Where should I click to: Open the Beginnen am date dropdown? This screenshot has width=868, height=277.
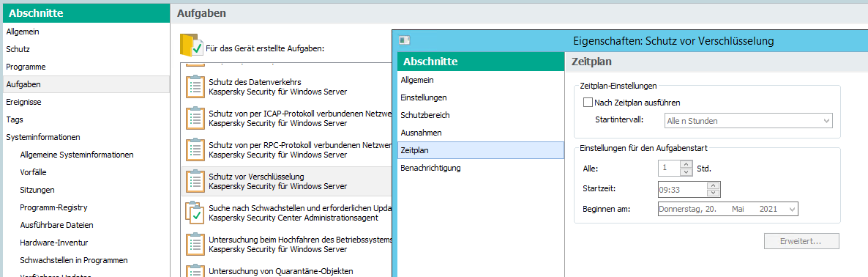[792, 210]
